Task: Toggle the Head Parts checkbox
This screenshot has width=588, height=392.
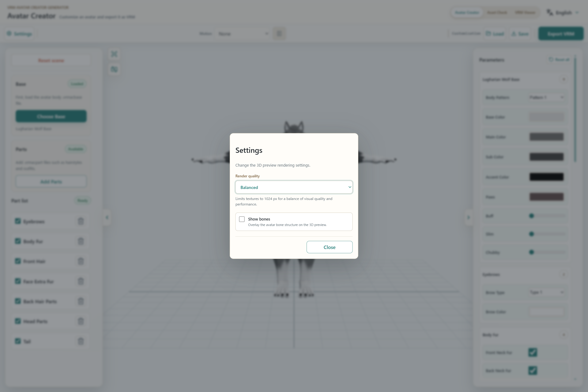Action: pos(18,321)
